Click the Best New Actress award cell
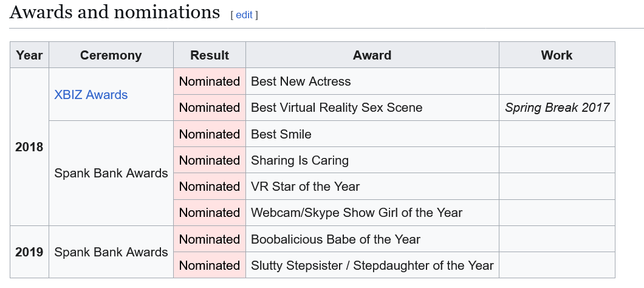This screenshot has height=288, width=644. pyautogui.click(x=301, y=81)
